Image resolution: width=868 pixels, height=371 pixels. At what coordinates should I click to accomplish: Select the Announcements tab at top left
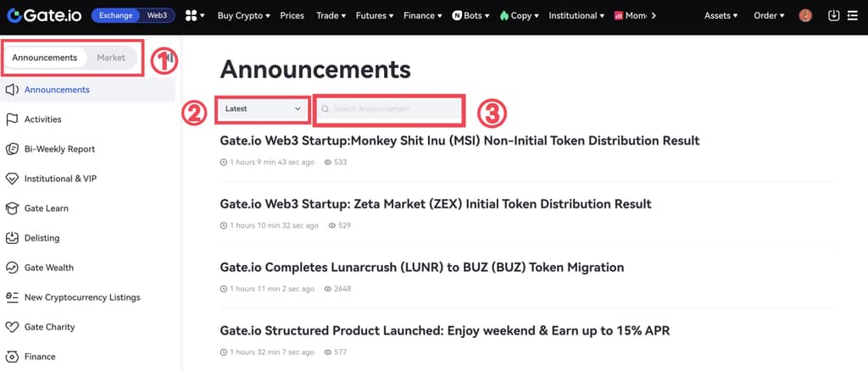(x=45, y=58)
